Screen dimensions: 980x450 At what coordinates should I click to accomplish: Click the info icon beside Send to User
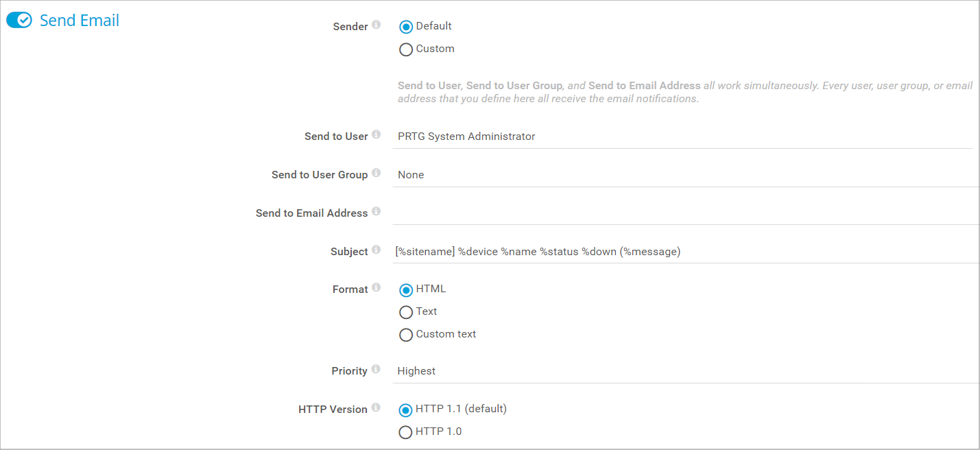(x=376, y=135)
